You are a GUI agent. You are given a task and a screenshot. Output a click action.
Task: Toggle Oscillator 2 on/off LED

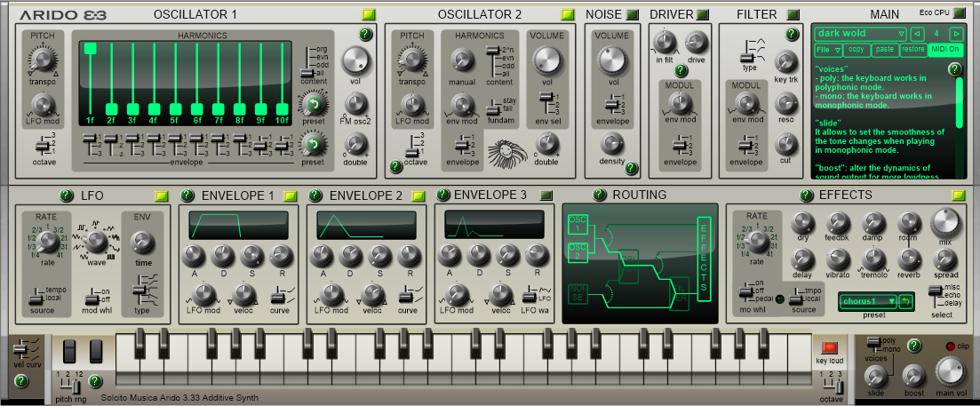click(568, 13)
